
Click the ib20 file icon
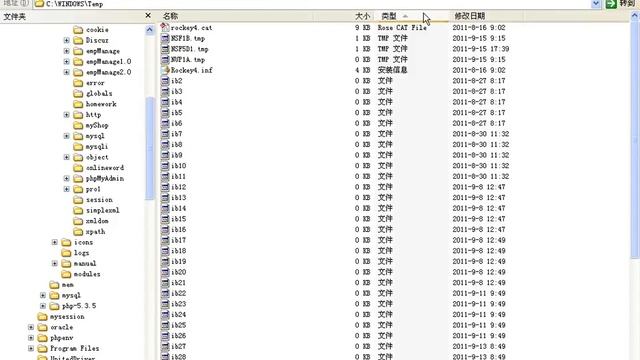coord(164,271)
